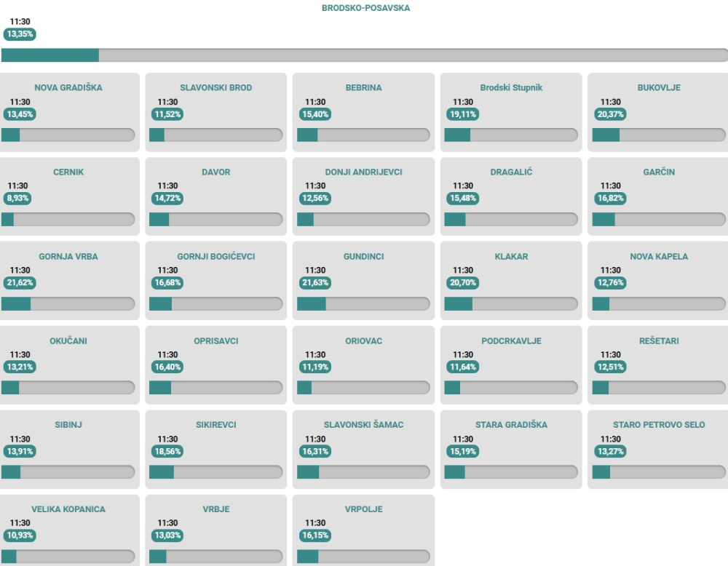The width and height of the screenshot is (728, 566).
Task: Click the 18,56% badge for Sikirevci
Action: tap(167, 451)
